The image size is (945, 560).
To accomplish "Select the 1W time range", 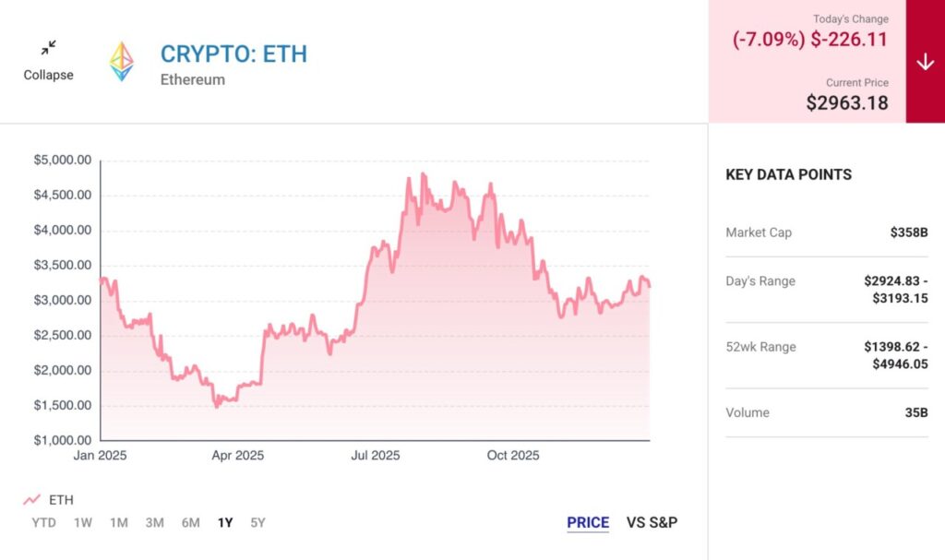I will tap(83, 523).
